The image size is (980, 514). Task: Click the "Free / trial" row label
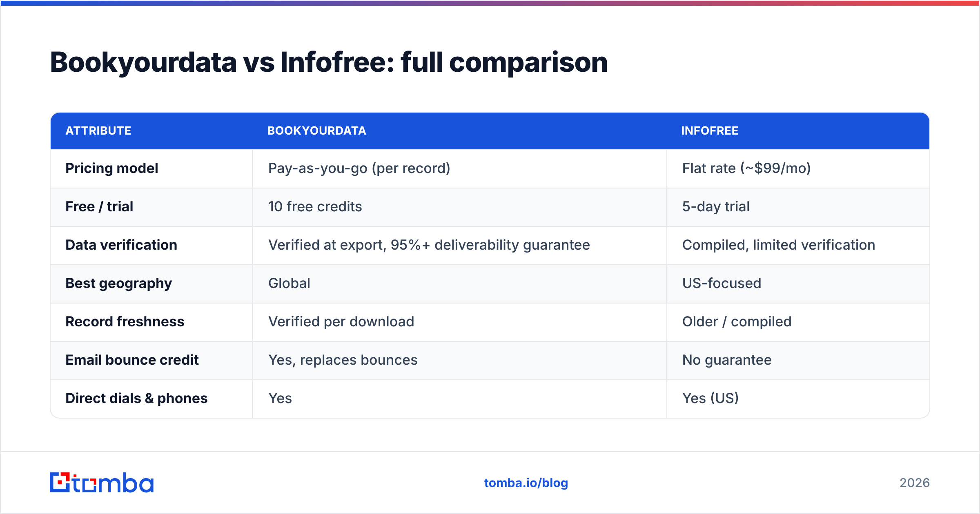99,206
